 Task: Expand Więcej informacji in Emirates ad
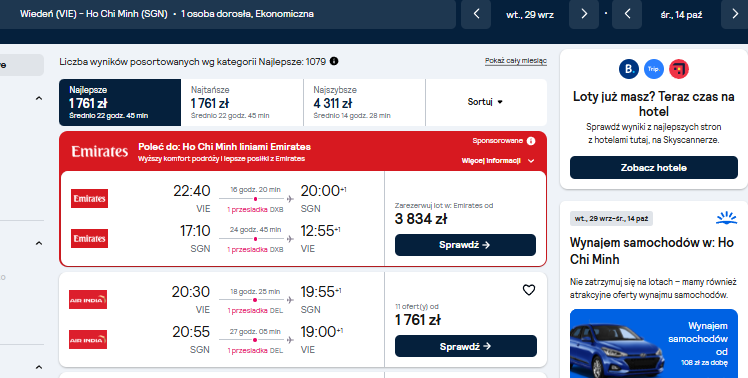[498, 161]
